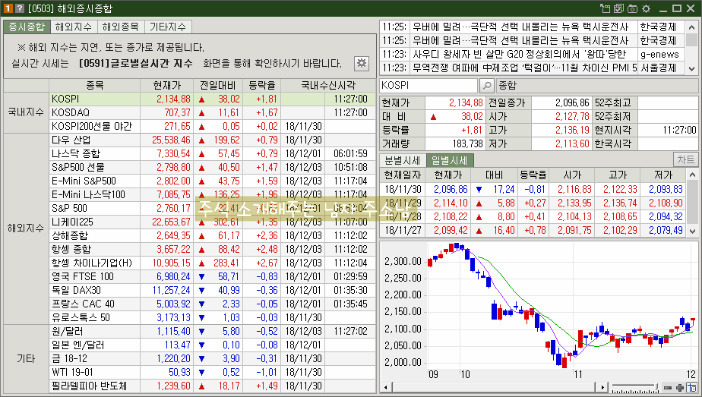The height and width of the screenshot is (397, 702).
Task: Click the chart zoom-in plus icon
Action: [680, 388]
